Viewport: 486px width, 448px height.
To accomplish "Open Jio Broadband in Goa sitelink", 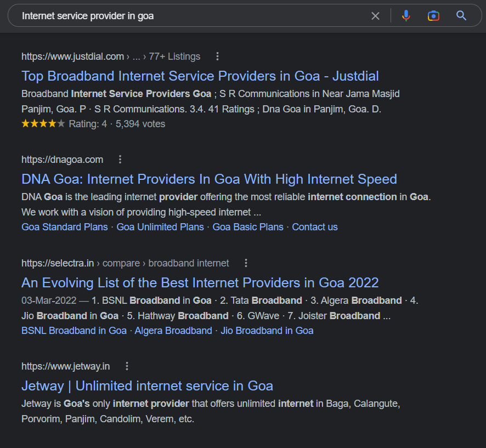I will click(x=267, y=331).
